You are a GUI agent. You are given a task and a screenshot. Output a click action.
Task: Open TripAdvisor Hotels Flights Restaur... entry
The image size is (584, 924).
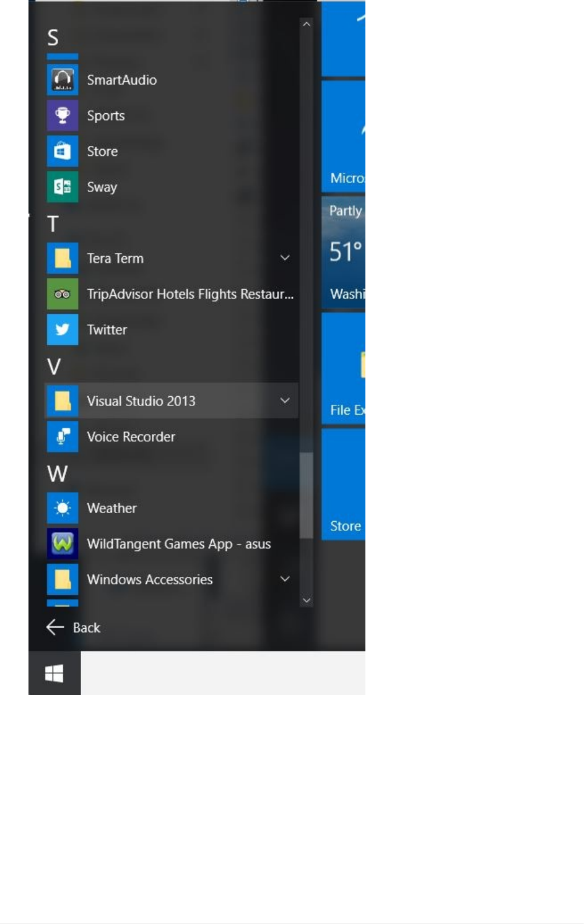click(x=190, y=294)
